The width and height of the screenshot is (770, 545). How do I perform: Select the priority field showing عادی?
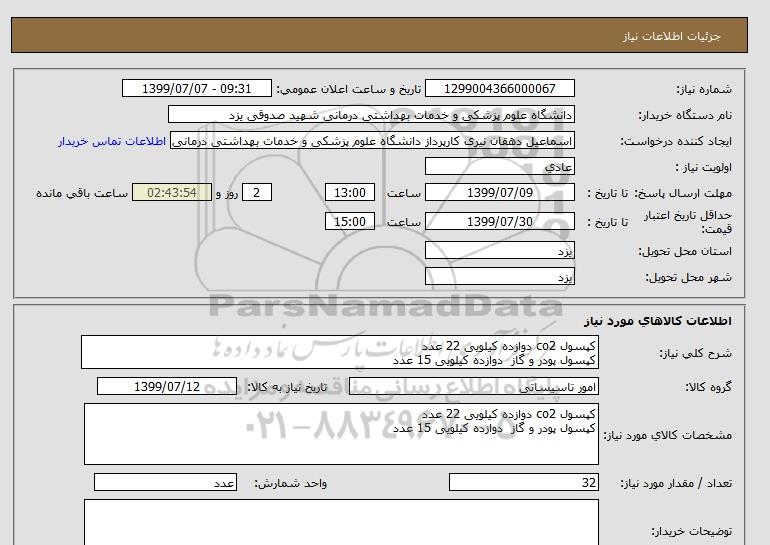[499, 166]
